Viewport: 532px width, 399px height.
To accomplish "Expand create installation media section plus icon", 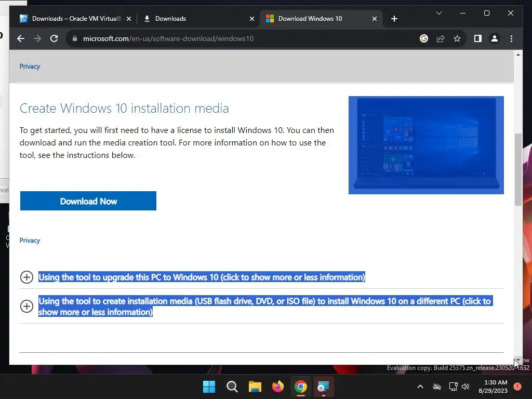I will point(26,307).
